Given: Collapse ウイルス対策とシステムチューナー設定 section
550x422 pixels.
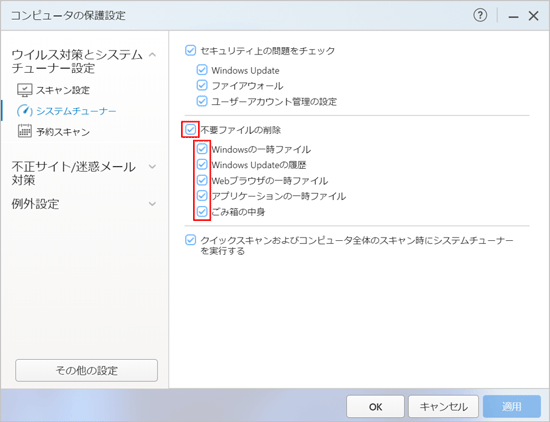Looking at the screenshot, I should (153, 55).
